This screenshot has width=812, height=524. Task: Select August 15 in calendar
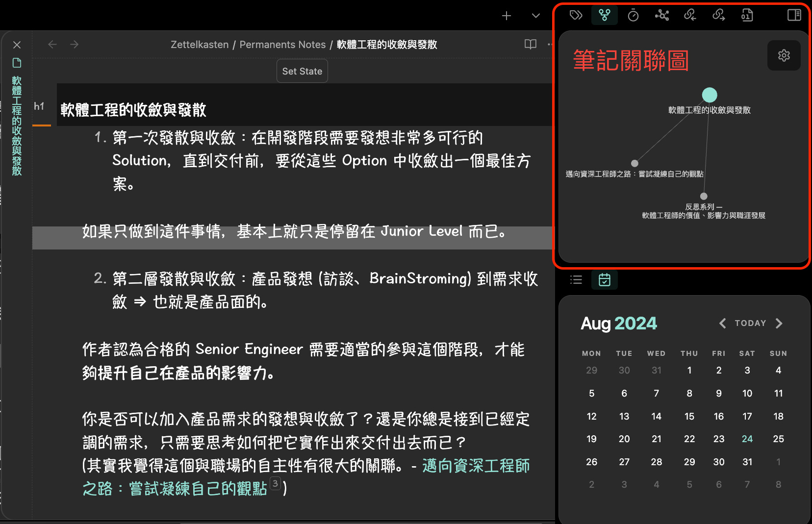689,416
